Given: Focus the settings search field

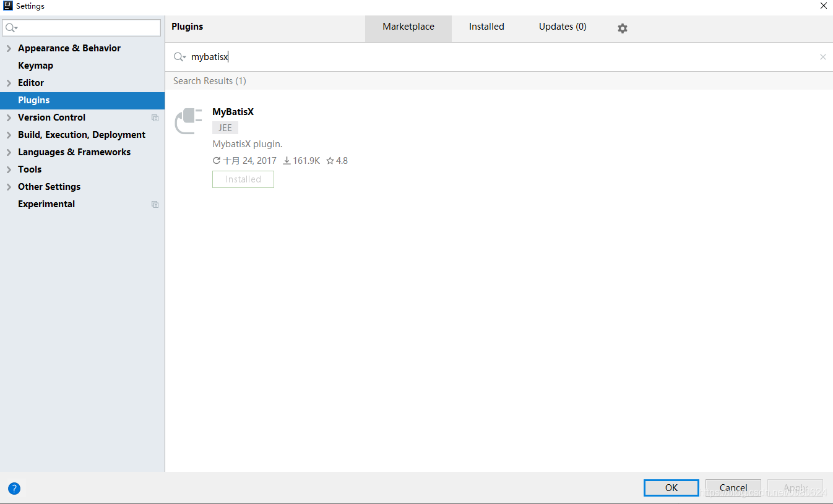Looking at the screenshot, I should 87,28.
